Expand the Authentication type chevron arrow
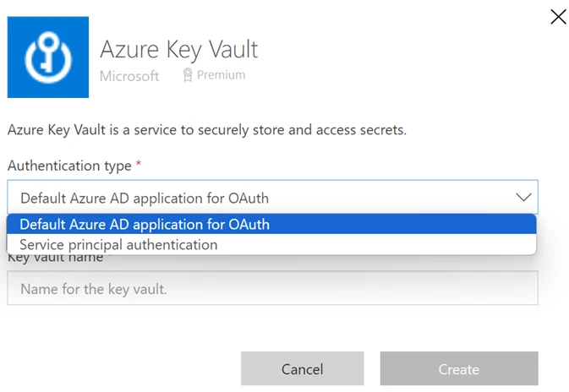 coord(523,198)
